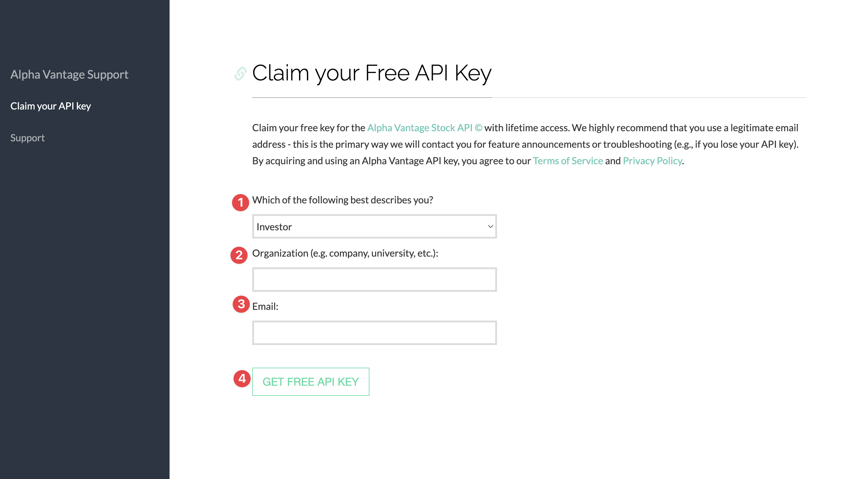This screenshot has height=479, width=868.
Task: Click the Organization input field
Action: (x=375, y=279)
